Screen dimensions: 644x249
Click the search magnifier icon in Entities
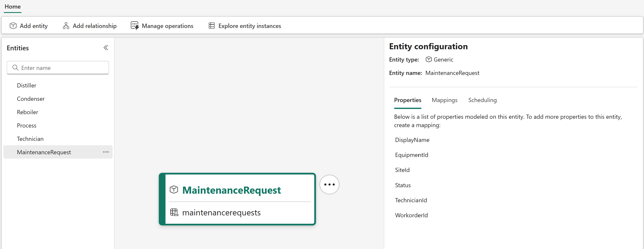tap(15, 68)
